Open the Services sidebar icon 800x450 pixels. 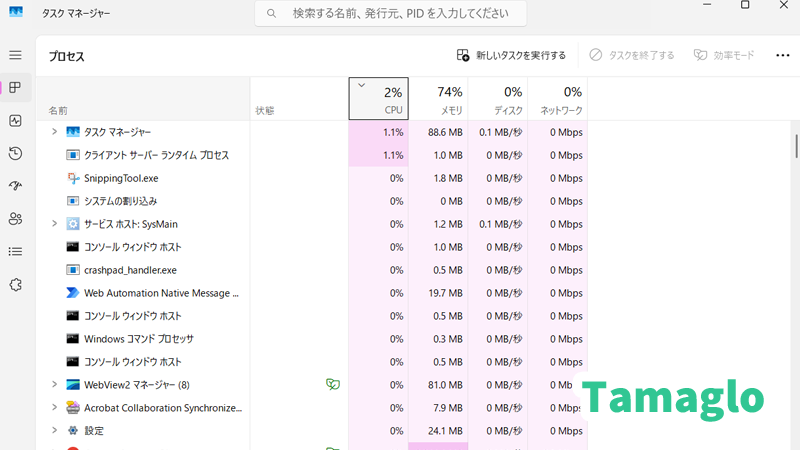[x=15, y=284]
